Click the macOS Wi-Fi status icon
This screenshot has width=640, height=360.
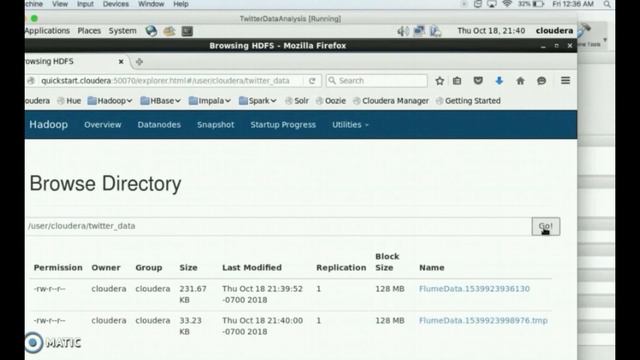click(x=507, y=4)
